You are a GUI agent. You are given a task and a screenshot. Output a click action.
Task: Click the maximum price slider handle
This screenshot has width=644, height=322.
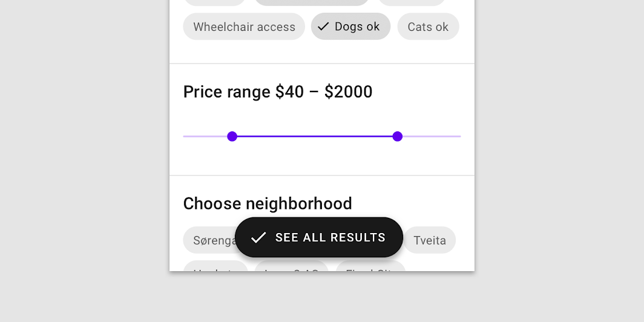coord(398,136)
